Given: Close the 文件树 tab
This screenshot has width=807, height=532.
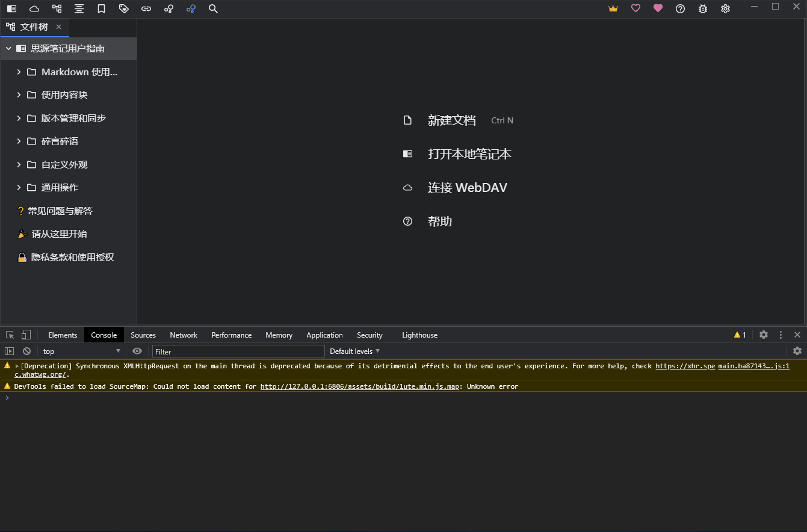Looking at the screenshot, I should coord(58,27).
